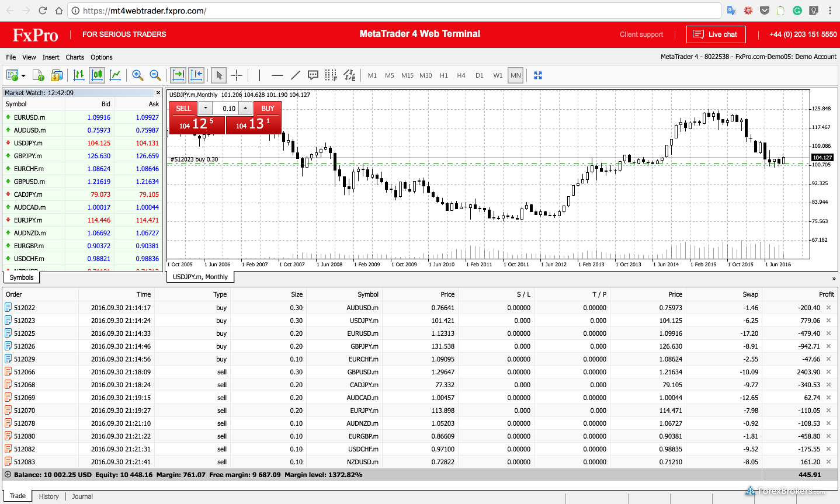Set chart timeframe to D1
This screenshot has width=840, height=504.
[x=480, y=75]
